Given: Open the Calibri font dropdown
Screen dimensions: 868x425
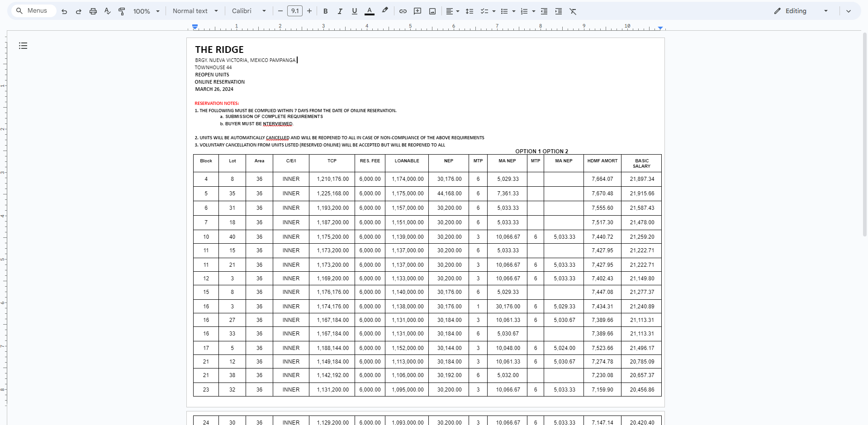Looking at the screenshot, I should (x=249, y=11).
